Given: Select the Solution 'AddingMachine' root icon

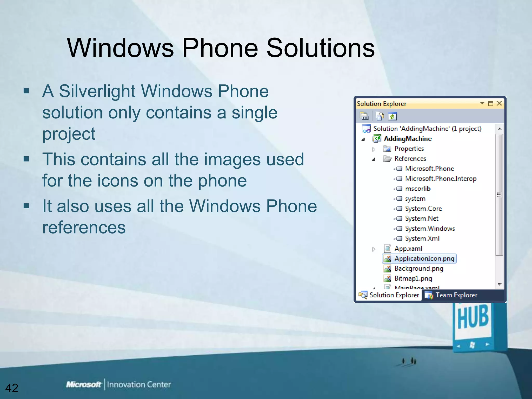Looking at the screenshot, I should point(366,129).
